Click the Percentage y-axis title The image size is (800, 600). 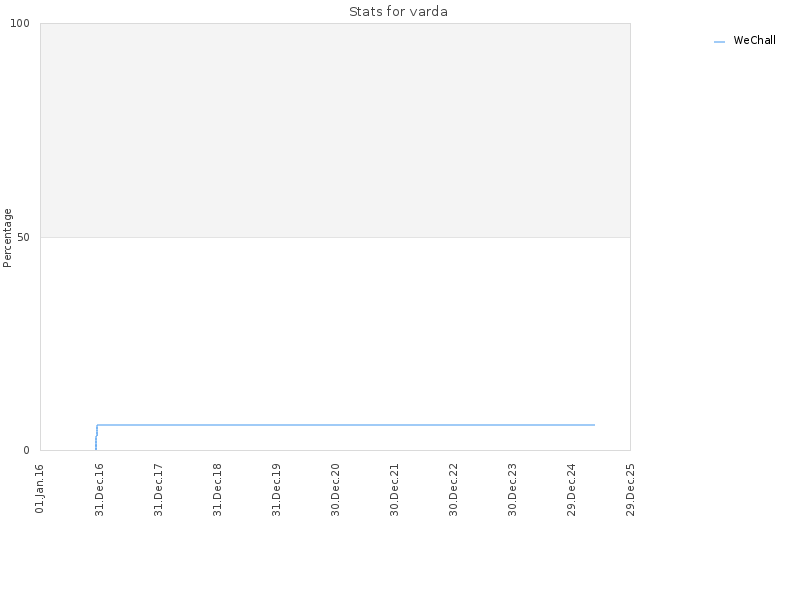click(7, 238)
